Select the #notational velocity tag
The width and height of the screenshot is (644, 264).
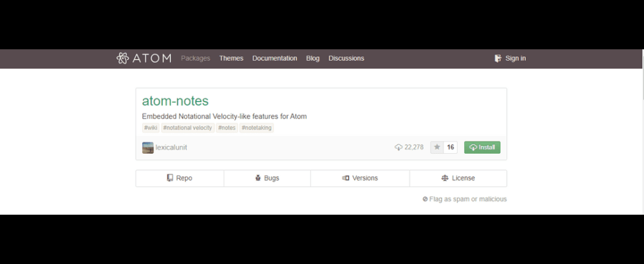pyautogui.click(x=187, y=128)
